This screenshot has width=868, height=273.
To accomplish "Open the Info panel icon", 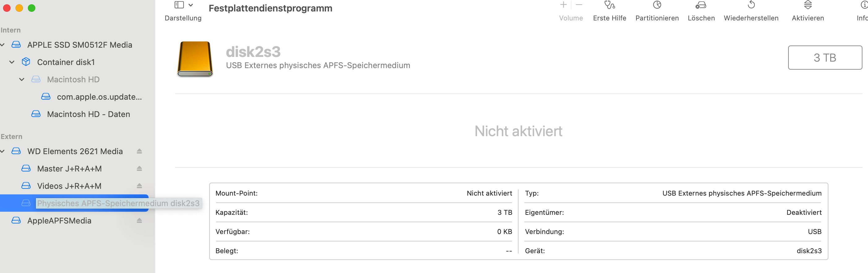I will (864, 5).
